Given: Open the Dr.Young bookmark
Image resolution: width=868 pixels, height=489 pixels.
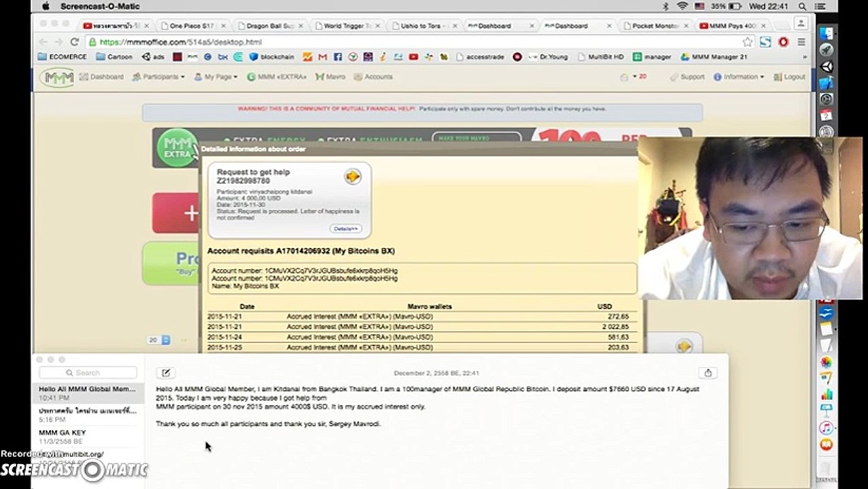Looking at the screenshot, I should click(x=547, y=57).
